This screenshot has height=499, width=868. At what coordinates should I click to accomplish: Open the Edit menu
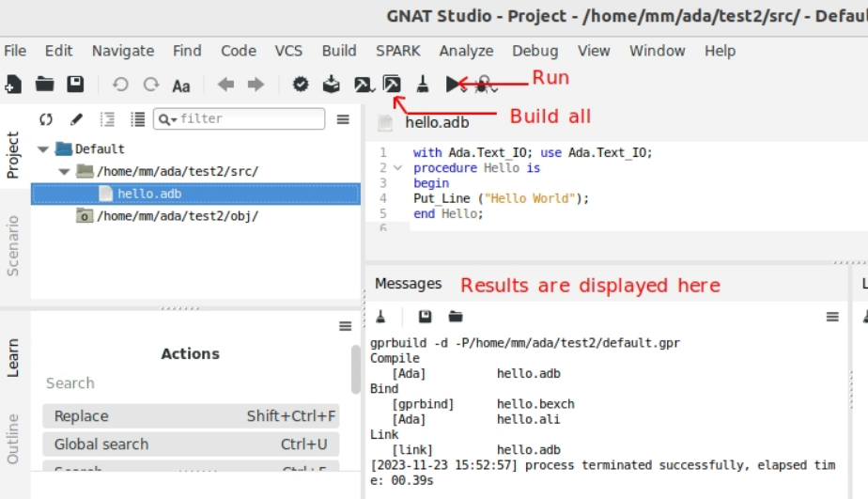(x=58, y=51)
